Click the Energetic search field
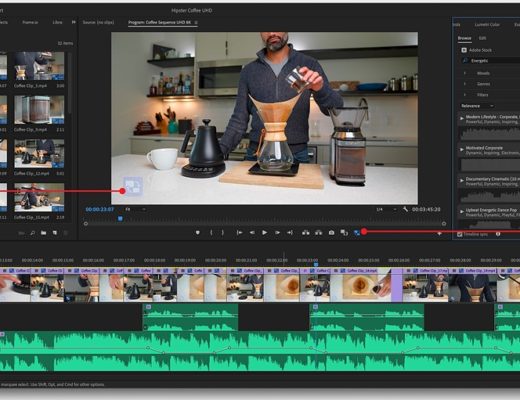This screenshot has width=520, height=400. point(490,61)
